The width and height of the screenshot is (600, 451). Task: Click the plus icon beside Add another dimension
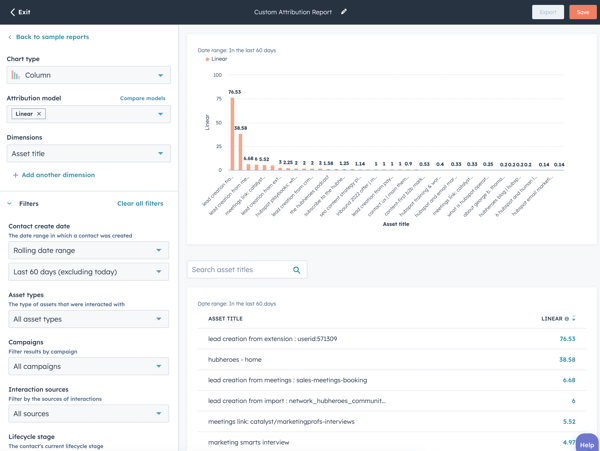[15, 175]
